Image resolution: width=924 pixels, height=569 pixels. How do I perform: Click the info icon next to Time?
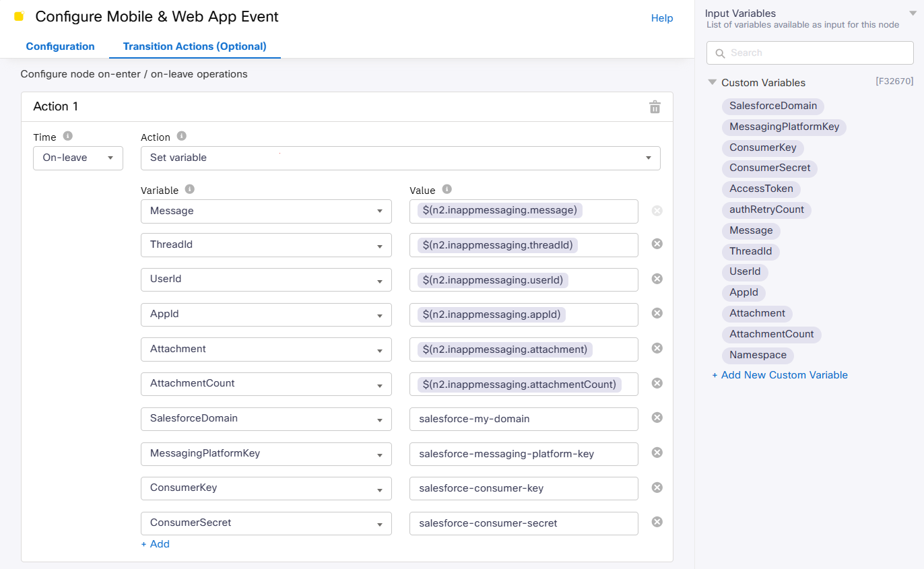coord(67,136)
